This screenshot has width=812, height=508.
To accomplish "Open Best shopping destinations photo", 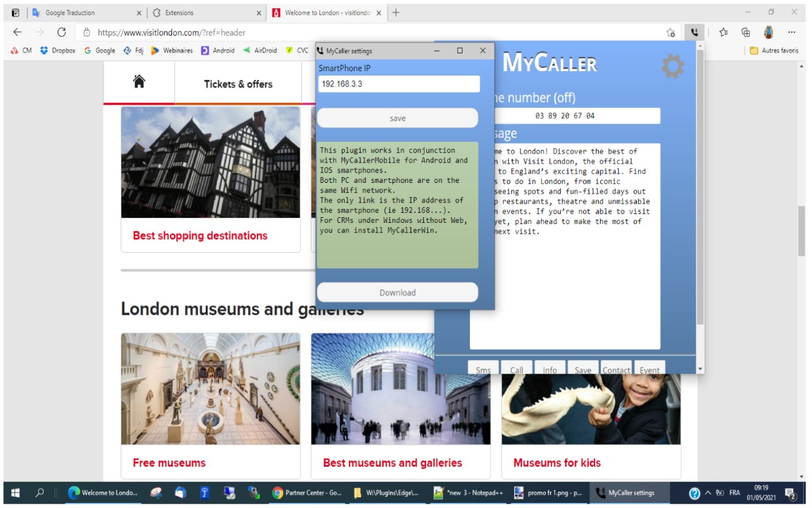I will coord(211,162).
